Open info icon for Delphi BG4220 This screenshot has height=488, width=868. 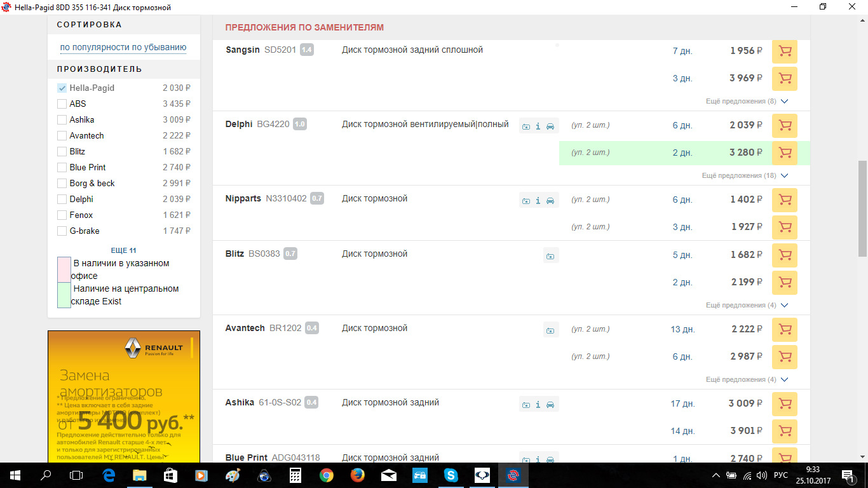point(538,126)
